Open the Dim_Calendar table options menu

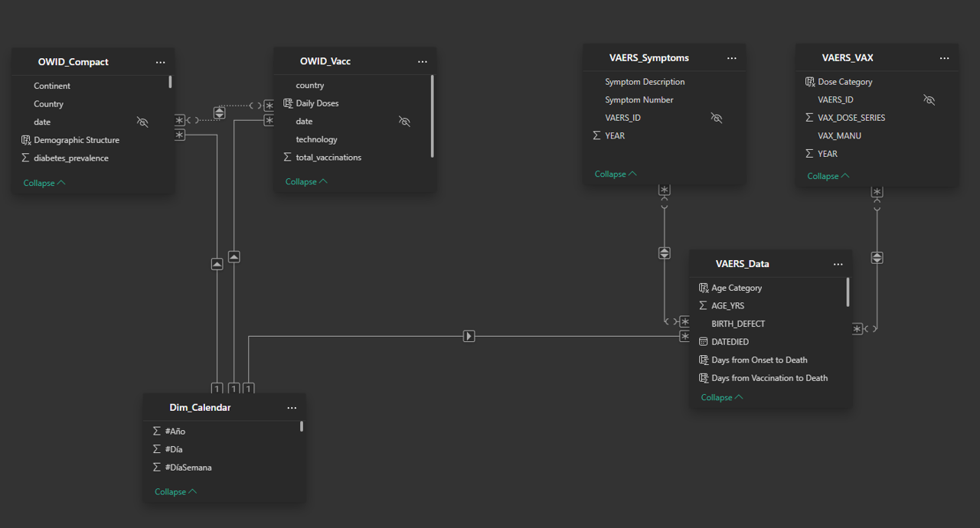point(292,409)
